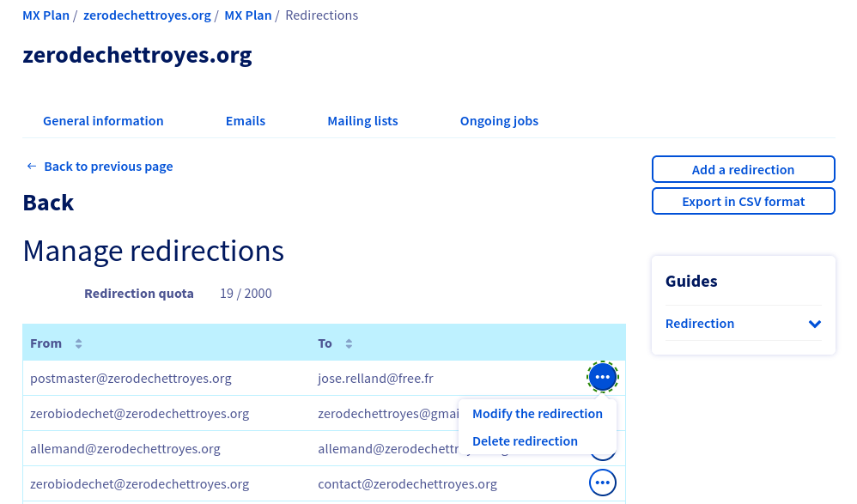This screenshot has height=504, width=857.
Task: Open actions menu for postmaster redirection
Action: (602, 377)
